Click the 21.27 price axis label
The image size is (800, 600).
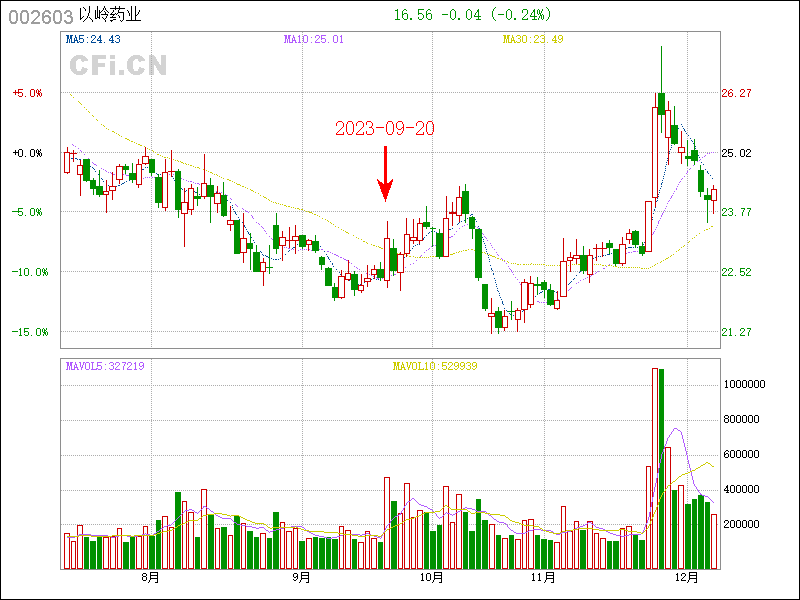736,332
